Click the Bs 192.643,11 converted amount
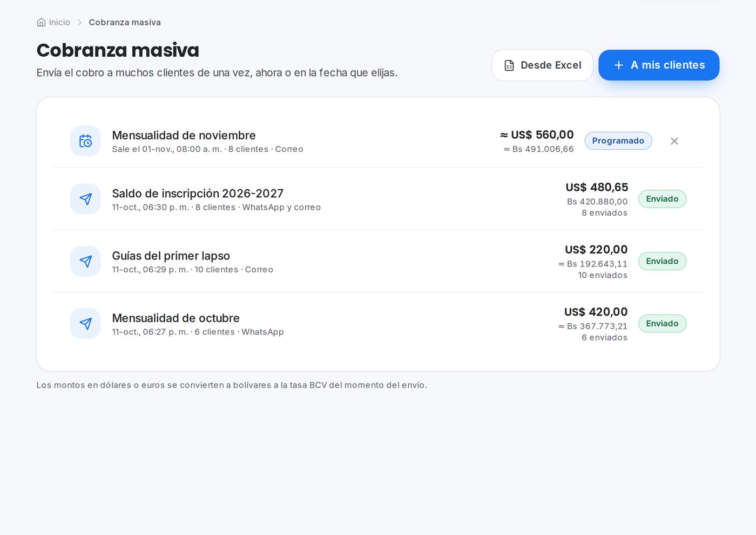The height and width of the screenshot is (535, 756). click(593, 264)
